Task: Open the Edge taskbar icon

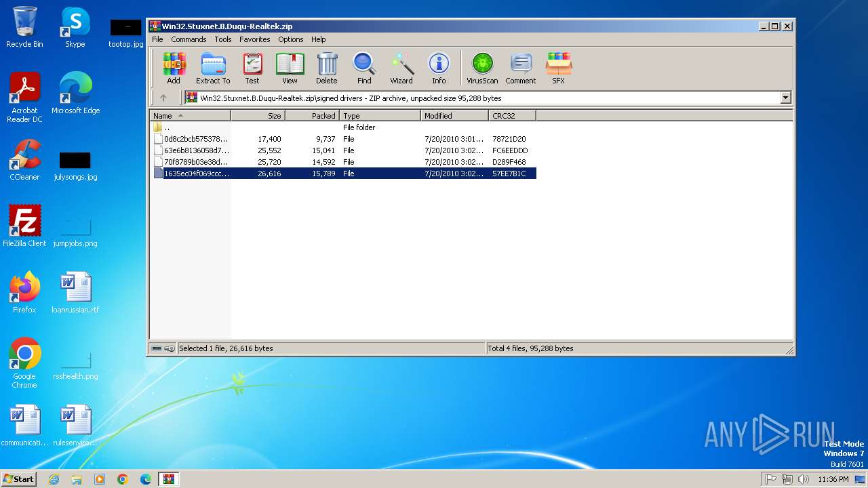Action: 146,479
